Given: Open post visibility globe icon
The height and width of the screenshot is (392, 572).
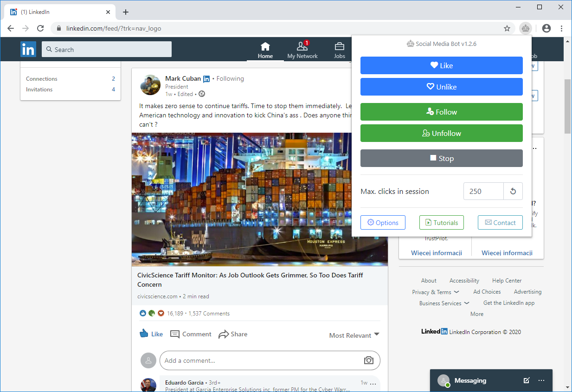Looking at the screenshot, I should click(202, 94).
